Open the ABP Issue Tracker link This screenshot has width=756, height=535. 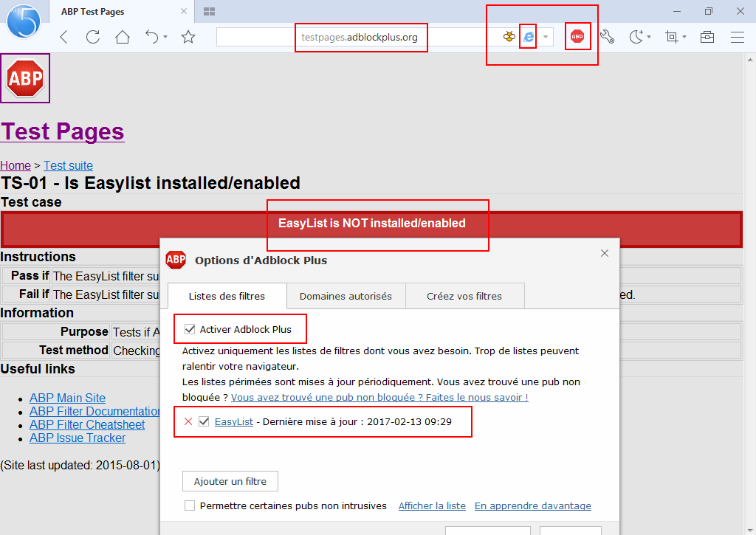tap(77, 438)
